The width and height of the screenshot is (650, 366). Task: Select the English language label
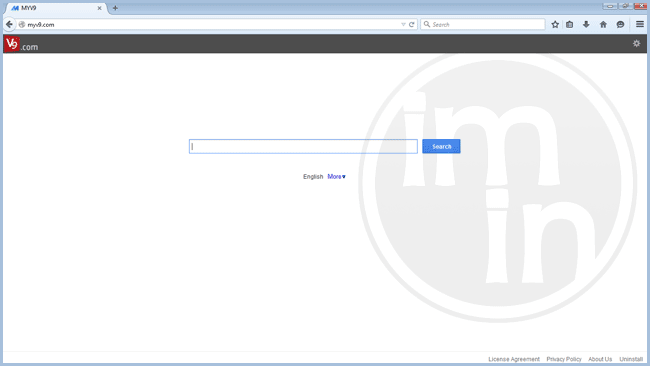click(313, 177)
